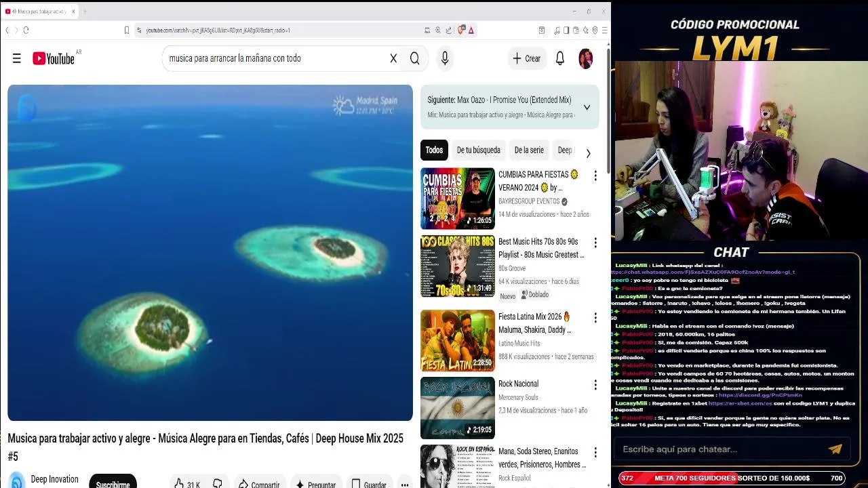Open options for Best Music Hits 70s
The height and width of the screenshot is (488, 868).
click(595, 243)
